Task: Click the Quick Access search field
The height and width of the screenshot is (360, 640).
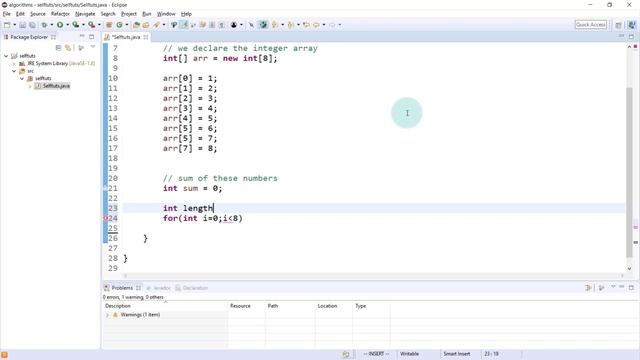Action: tap(591, 25)
